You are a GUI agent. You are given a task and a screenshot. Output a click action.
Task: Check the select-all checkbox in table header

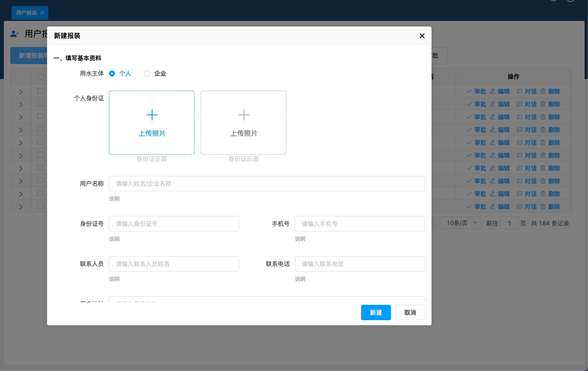(x=41, y=76)
